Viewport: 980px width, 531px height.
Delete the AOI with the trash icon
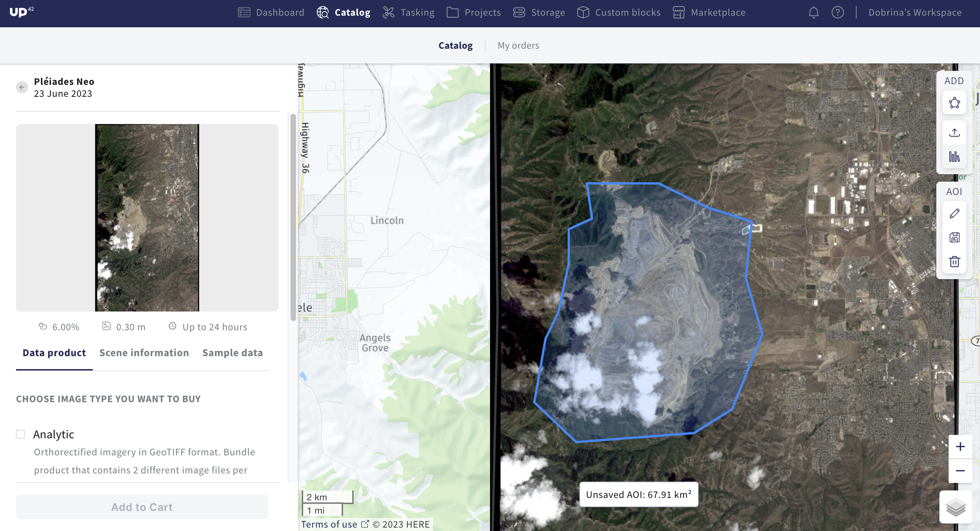click(x=954, y=261)
